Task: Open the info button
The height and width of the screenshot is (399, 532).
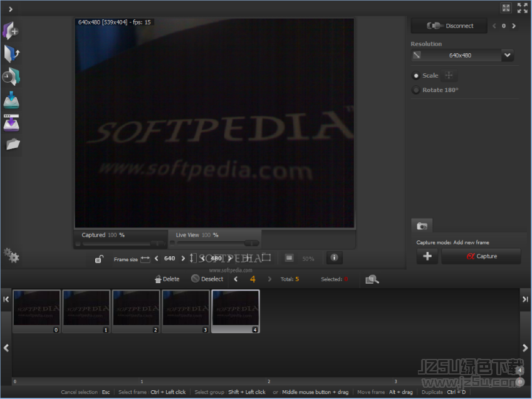Action: point(334,258)
